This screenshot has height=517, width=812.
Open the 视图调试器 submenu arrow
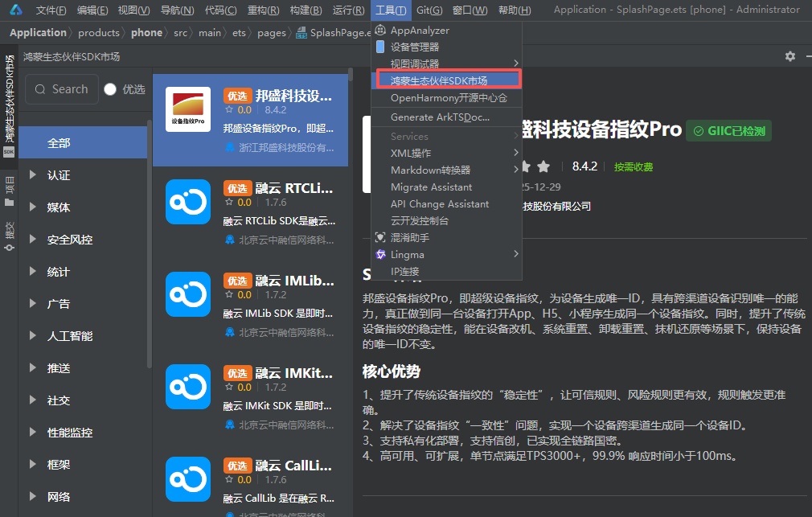(516, 64)
